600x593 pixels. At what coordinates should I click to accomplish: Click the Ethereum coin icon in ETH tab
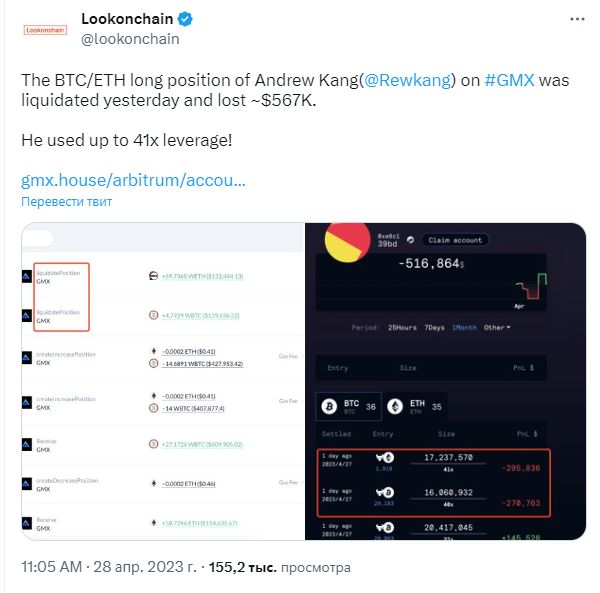click(395, 406)
